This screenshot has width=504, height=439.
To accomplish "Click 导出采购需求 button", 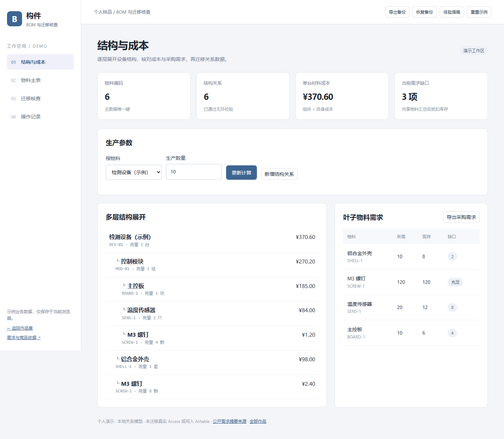I will pos(461,217).
